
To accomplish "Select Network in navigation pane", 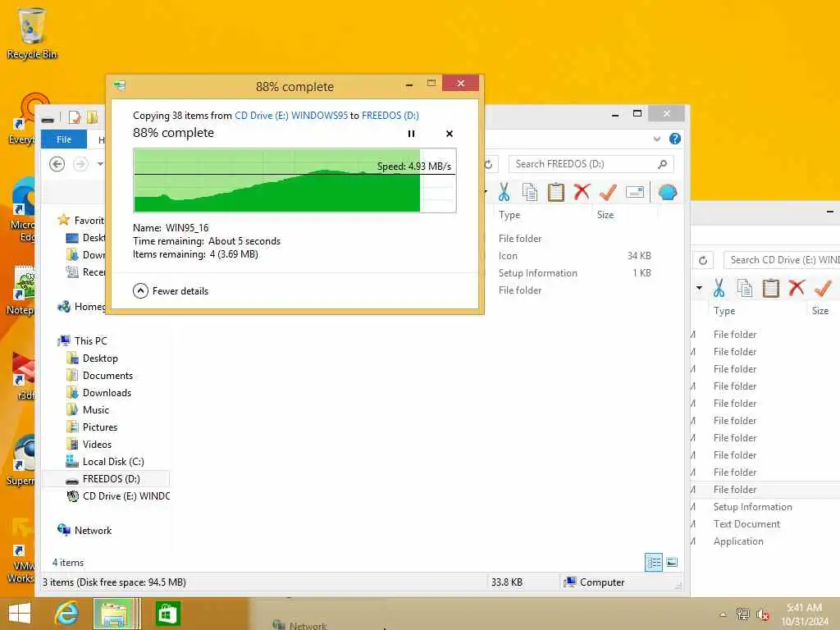I will click(x=93, y=531).
